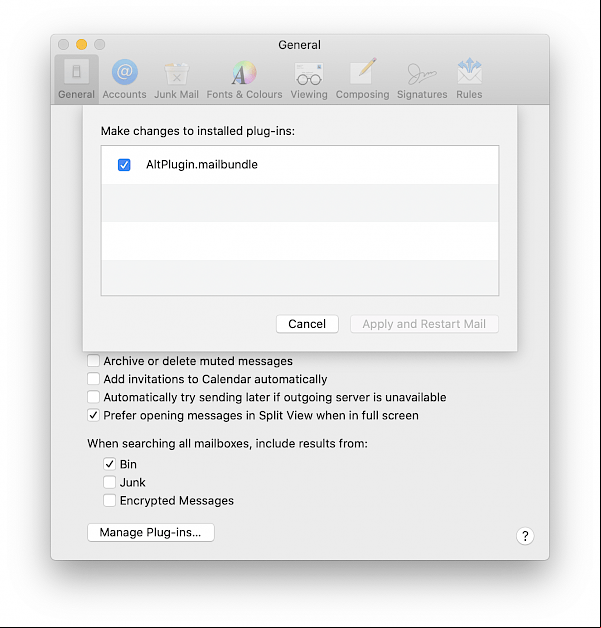Click the Manage Plug-ins... button
This screenshot has height=628, width=601.
(x=151, y=532)
